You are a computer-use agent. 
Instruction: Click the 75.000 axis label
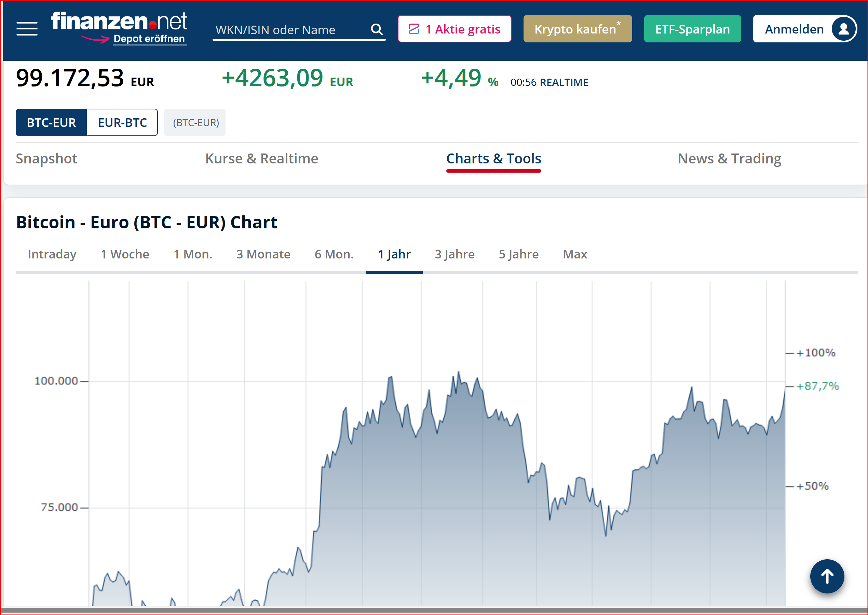(x=59, y=507)
